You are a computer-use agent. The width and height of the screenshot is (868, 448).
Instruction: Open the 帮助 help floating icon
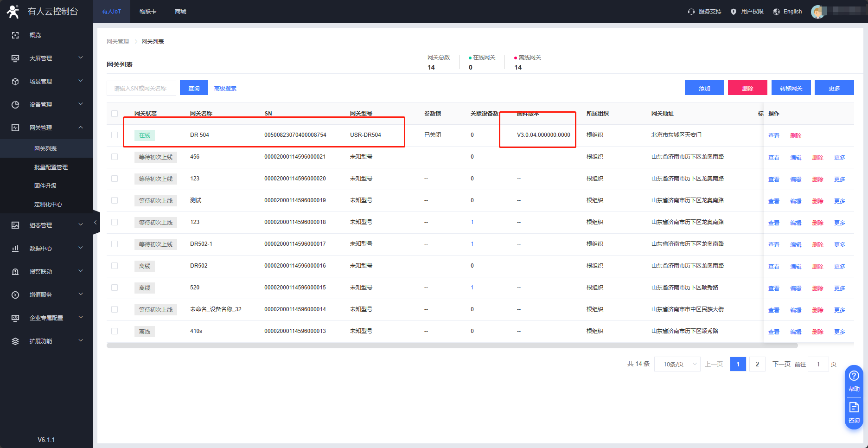point(854,376)
